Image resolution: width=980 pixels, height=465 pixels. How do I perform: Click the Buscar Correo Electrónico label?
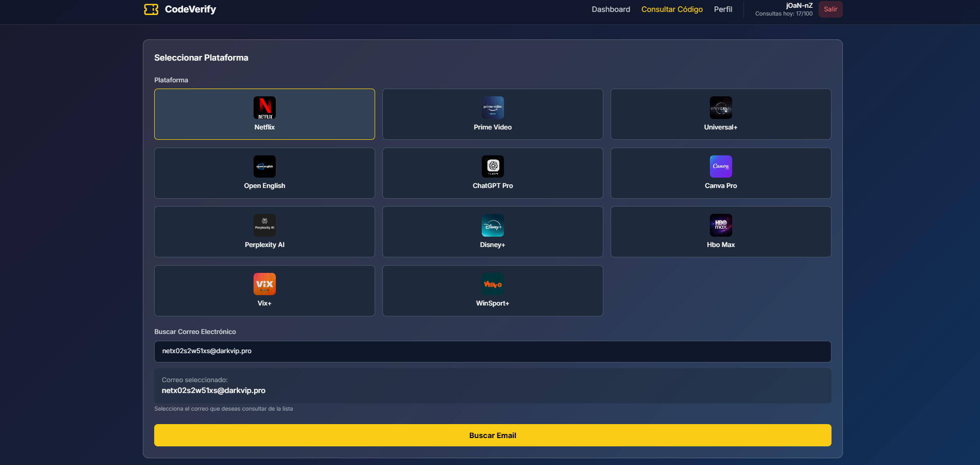(195, 332)
